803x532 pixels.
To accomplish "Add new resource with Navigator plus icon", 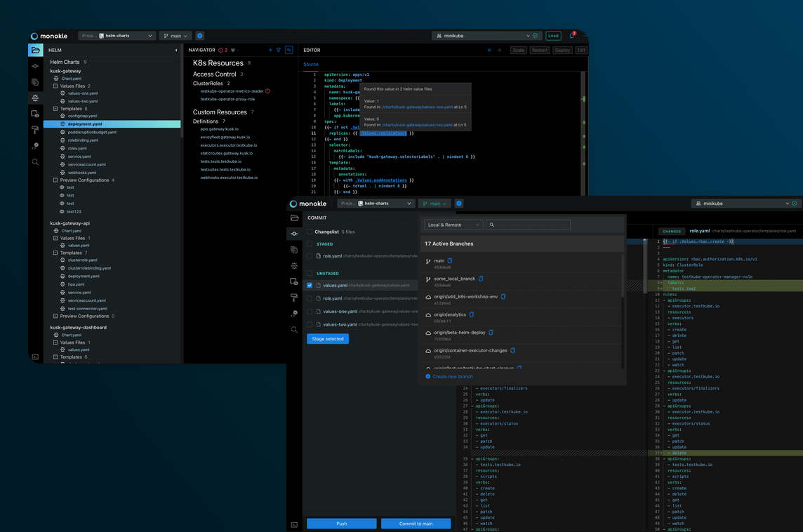I will point(270,50).
